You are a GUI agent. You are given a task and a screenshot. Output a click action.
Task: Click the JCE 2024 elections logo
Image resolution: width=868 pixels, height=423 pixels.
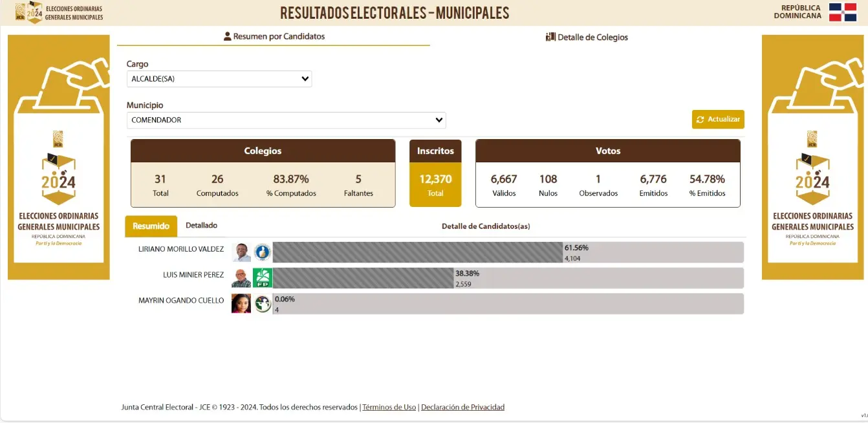(30, 12)
